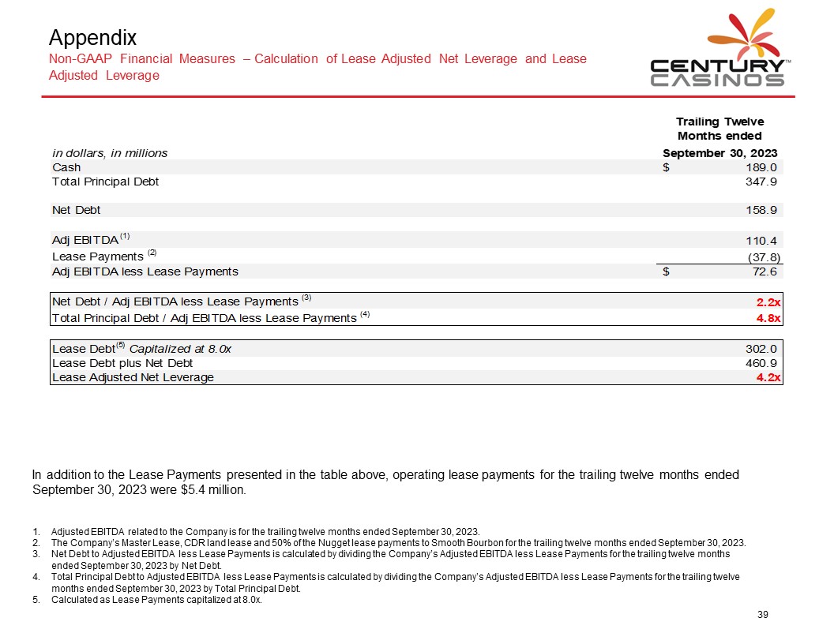834x644 pixels.
Task: Select the "Total Principal Debt" row label
Action: click(x=105, y=182)
